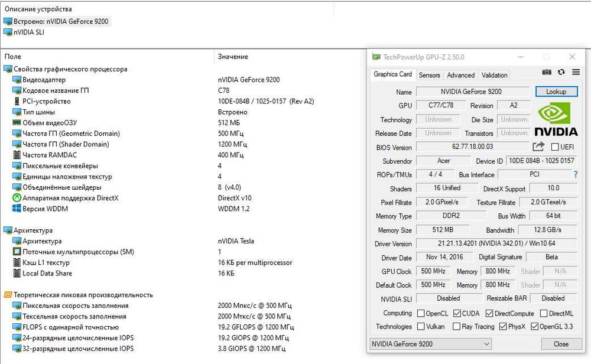Click the value 19.2 GFLOPS @ 1200 МГц

point(255,327)
